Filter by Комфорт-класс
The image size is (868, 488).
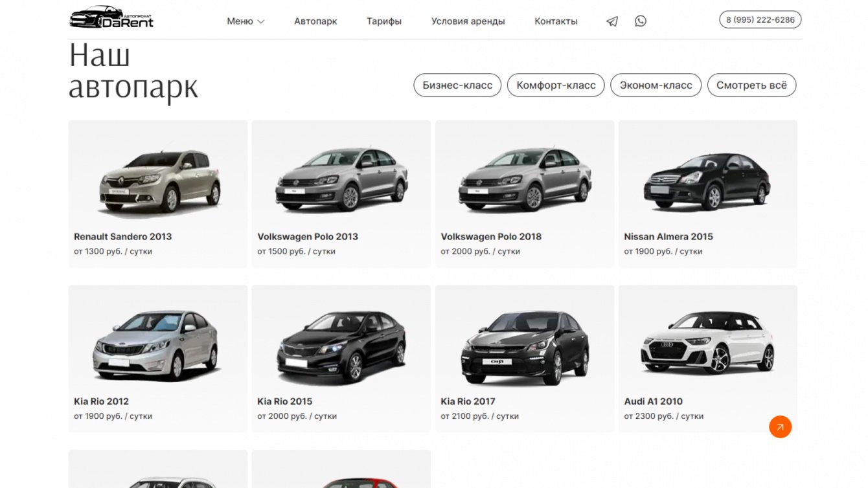click(x=556, y=85)
